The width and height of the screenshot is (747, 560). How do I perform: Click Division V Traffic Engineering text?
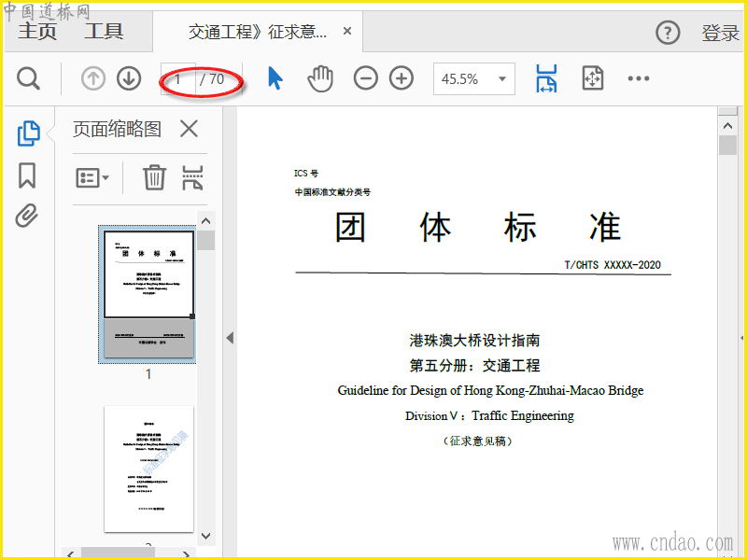point(489,415)
